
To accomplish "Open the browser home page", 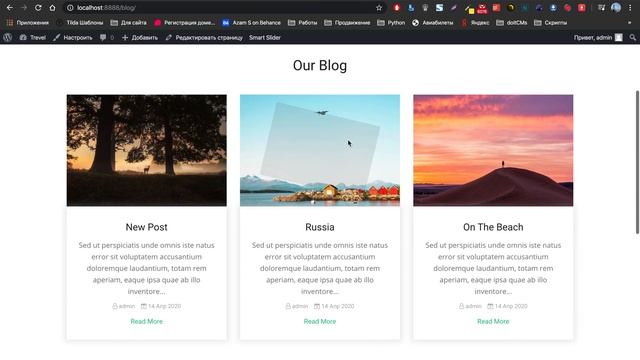I will (52, 7).
